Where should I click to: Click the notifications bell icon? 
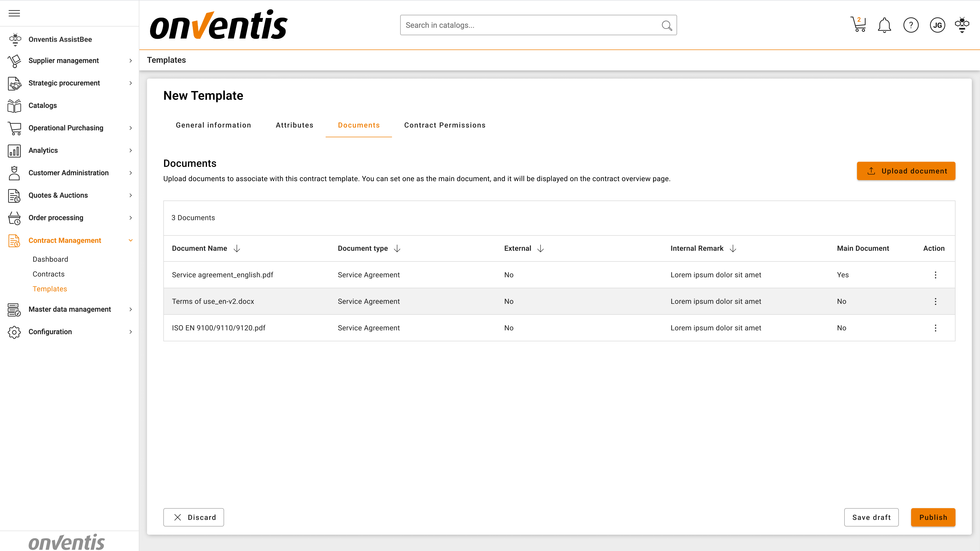pyautogui.click(x=884, y=25)
